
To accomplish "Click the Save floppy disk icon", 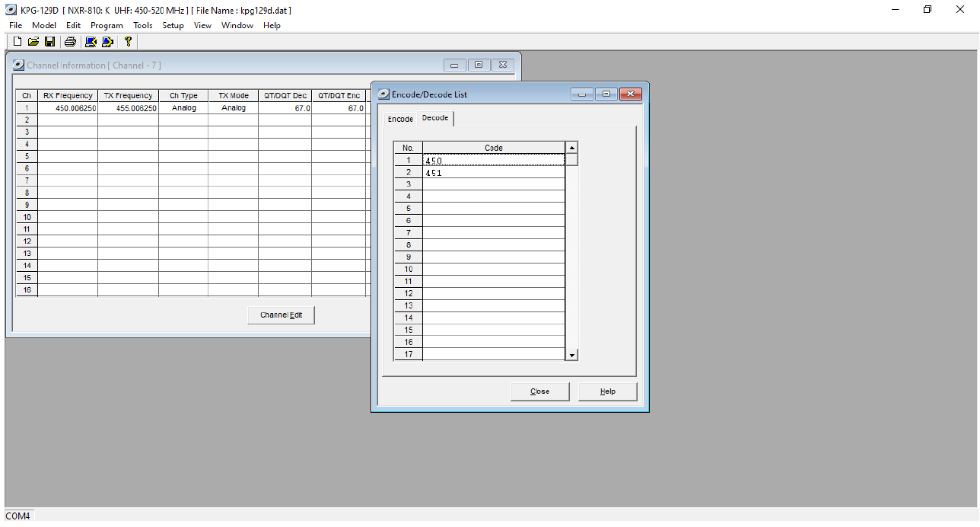I will click(49, 42).
